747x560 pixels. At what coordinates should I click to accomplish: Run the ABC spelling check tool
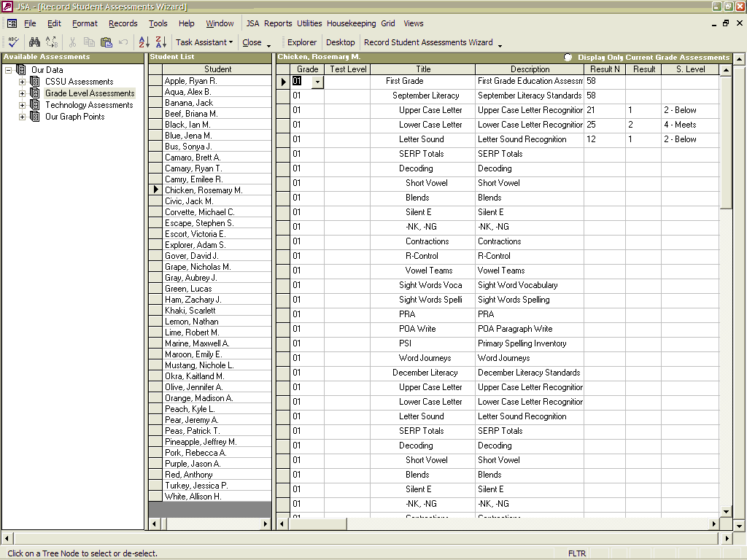point(13,42)
